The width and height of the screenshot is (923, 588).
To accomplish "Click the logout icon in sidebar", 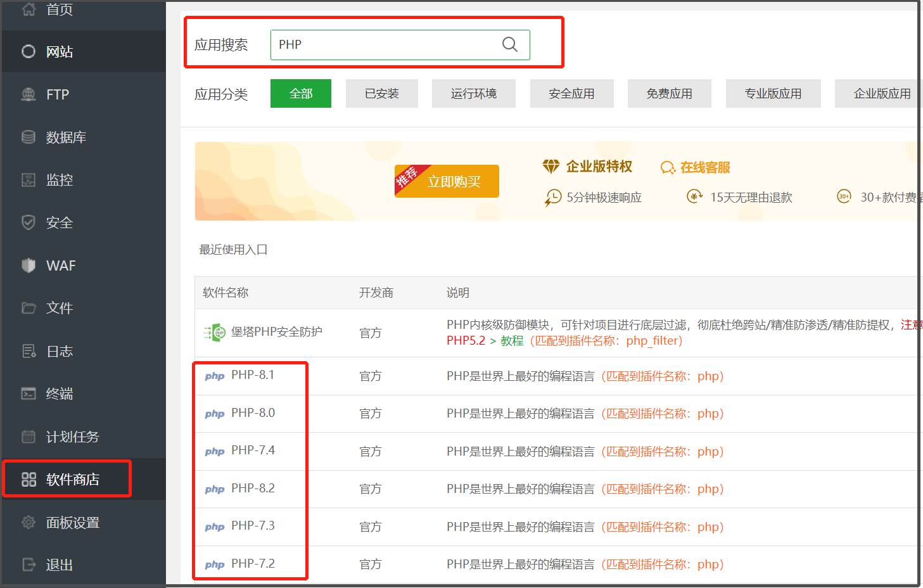I will 29,565.
